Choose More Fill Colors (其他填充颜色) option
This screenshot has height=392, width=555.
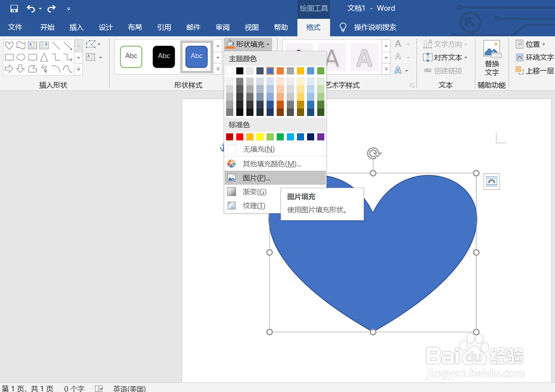275,164
